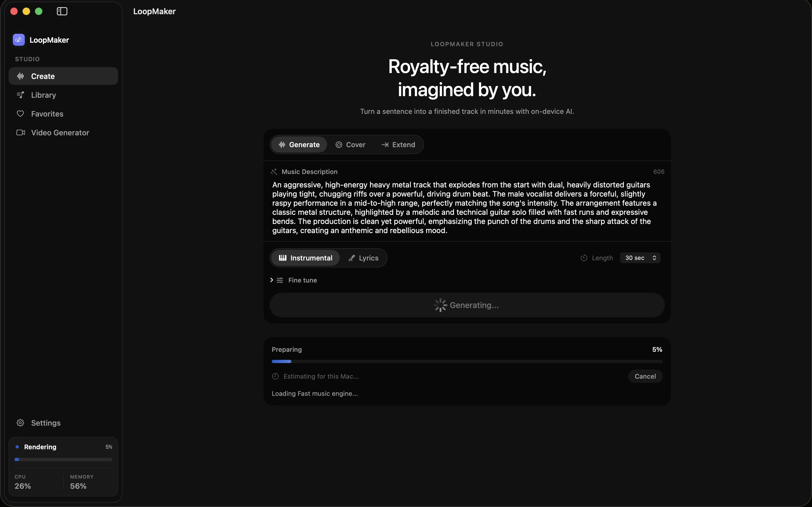The image size is (812, 507).
Task: Open the Create section
Action: point(63,76)
